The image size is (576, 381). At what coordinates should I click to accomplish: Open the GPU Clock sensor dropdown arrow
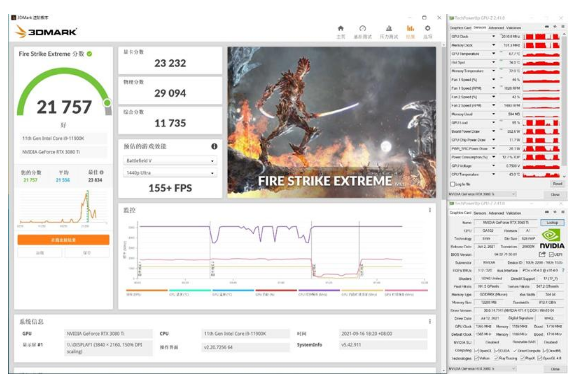493,36
